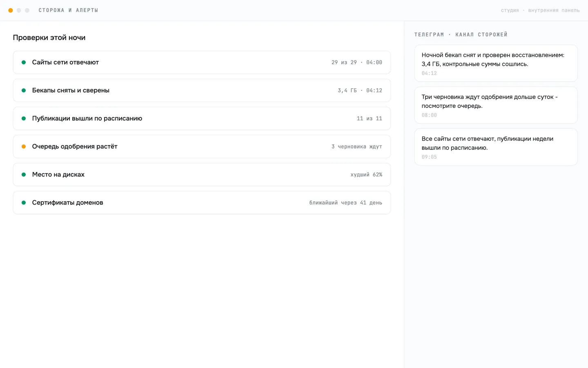Open the «Три черновика ждут одобрения» Telegram message
Screen dimensions: 588x368
point(496,105)
